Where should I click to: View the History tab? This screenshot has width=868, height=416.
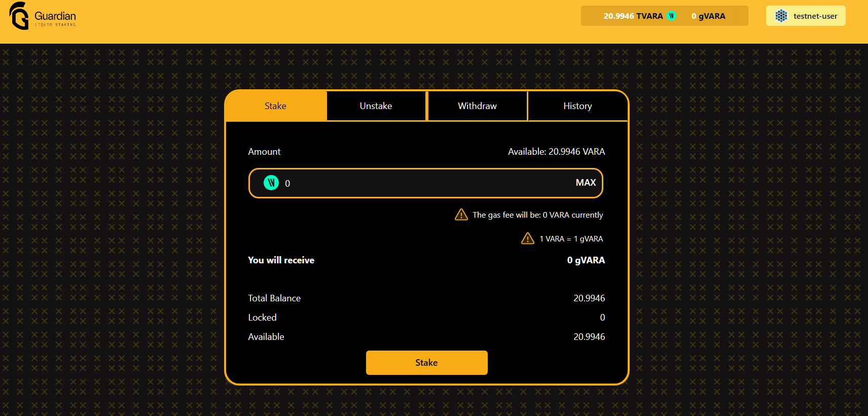577,106
